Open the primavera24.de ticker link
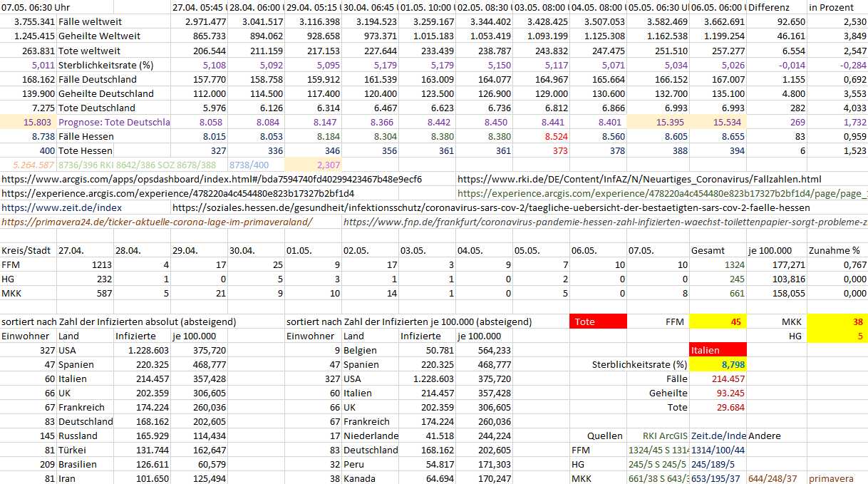The image size is (868, 484). [x=157, y=222]
